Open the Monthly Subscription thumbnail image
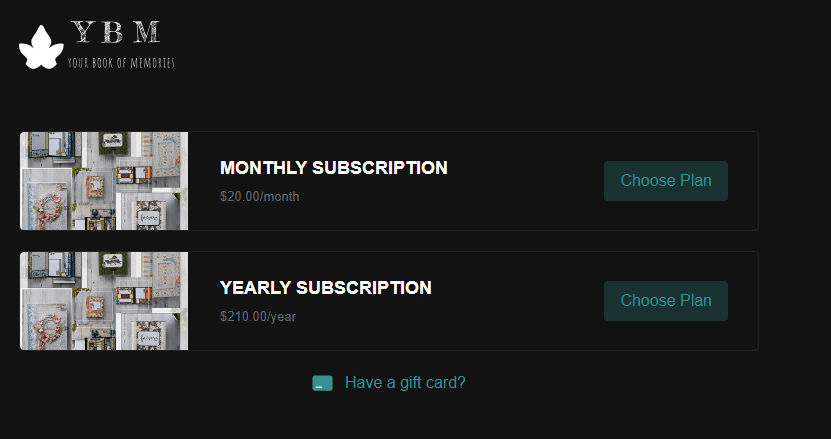 pyautogui.click(x=104, y=181)
